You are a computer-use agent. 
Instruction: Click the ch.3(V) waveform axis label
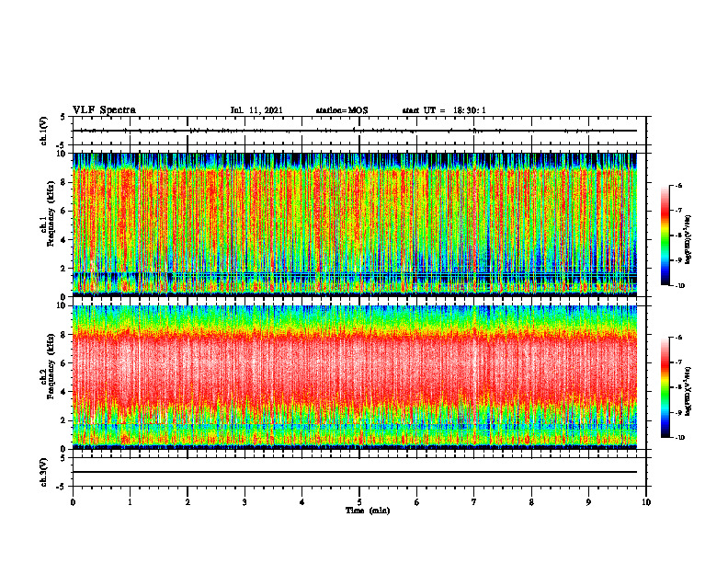coord(44,472)
